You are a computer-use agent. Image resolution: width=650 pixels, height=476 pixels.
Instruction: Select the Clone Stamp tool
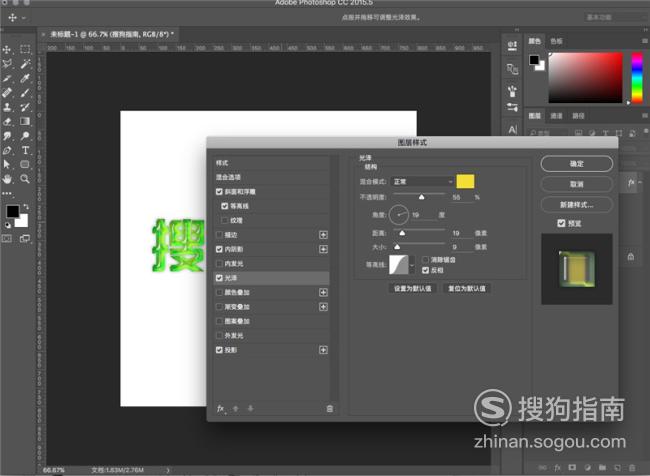pyautogui.click(x=7, y=107)
